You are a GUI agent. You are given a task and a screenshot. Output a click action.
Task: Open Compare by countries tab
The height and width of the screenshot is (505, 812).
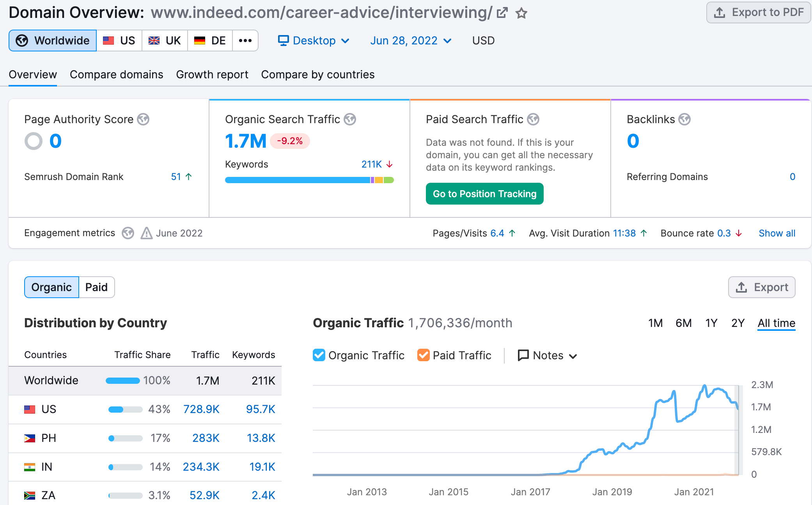[x=318, y=74]
